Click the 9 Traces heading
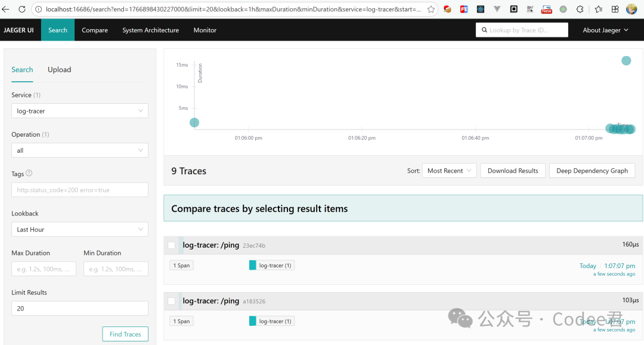 189,171
